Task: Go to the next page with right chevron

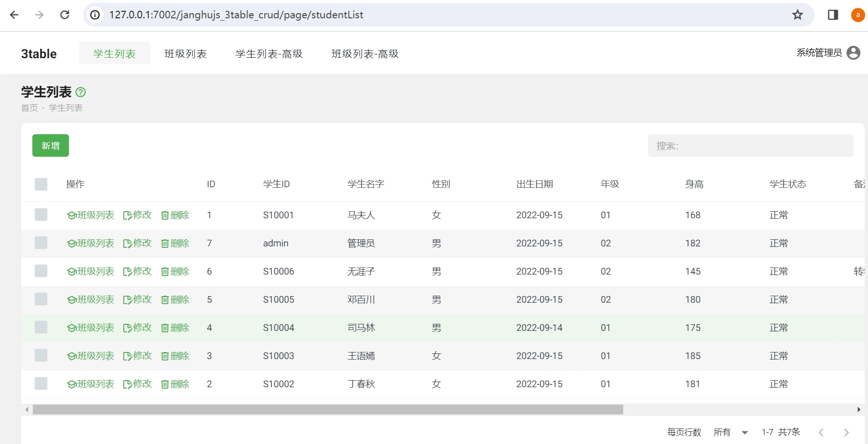Action: click(846, 432)
